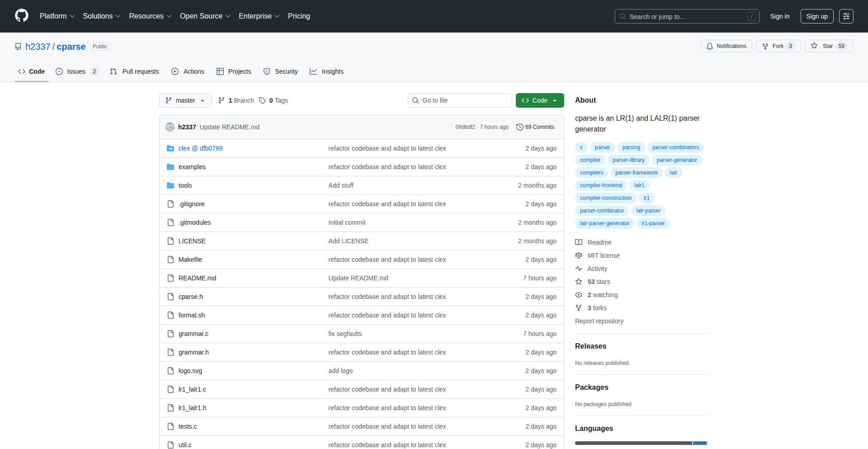Click the 09dbdf2 commit hash
The image size is (868, 449).
click(465, 127)
